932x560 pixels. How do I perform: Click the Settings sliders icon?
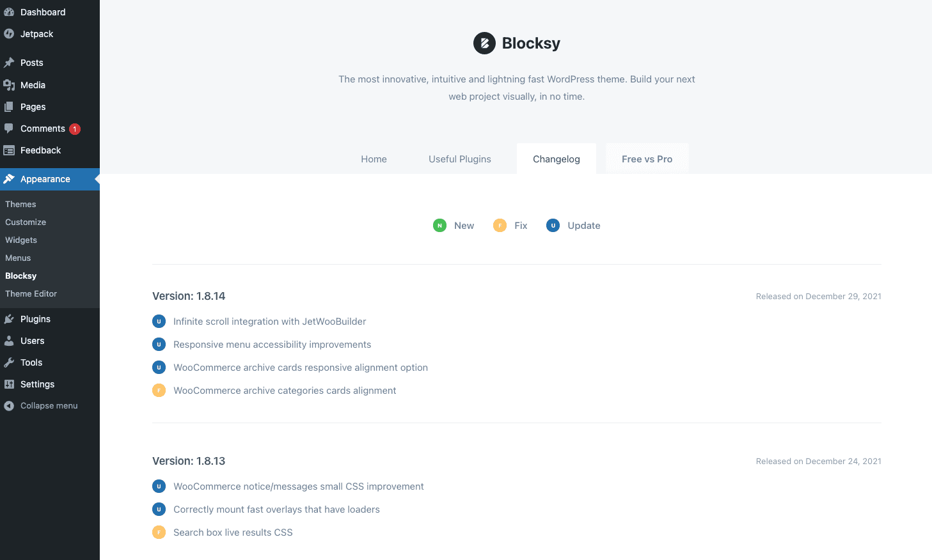(x=9, y=384)
